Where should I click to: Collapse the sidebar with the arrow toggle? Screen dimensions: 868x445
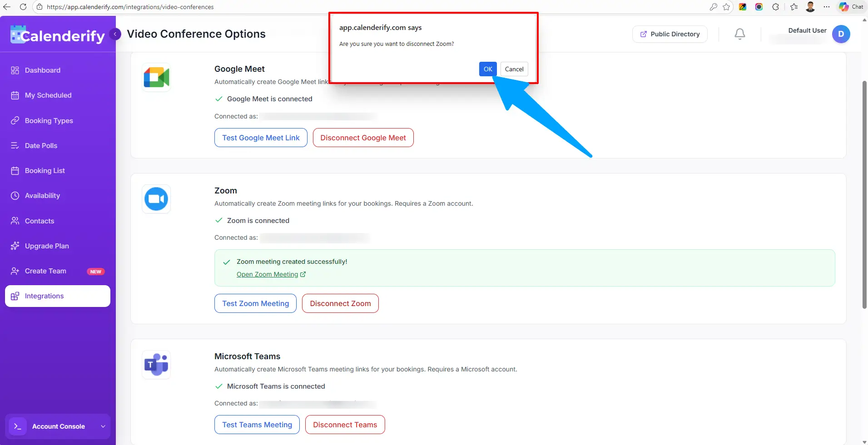point(115,34)
